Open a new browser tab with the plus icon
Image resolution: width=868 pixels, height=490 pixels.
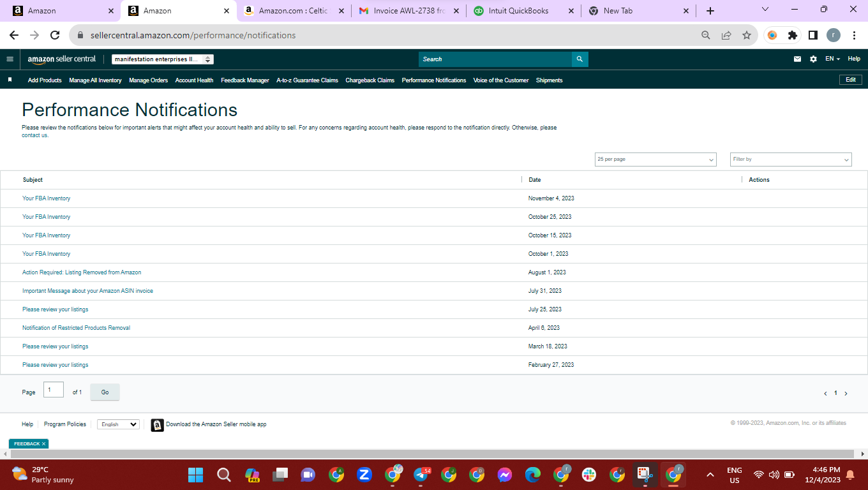pyautogui.click(x=710, y=11)
